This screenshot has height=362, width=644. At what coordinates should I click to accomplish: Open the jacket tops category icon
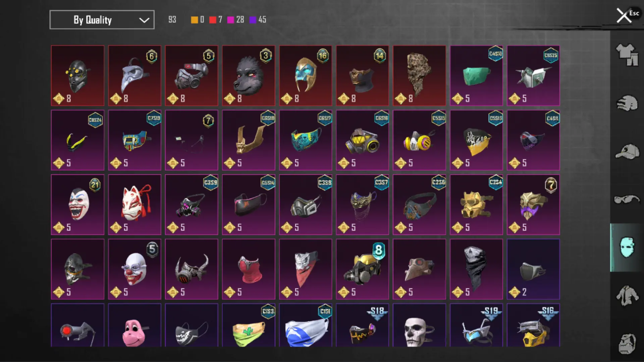point(627,296)
